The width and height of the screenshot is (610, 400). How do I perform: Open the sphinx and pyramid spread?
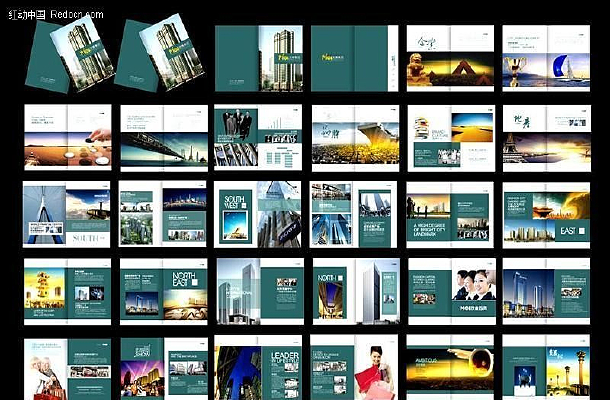coord(450,58)
